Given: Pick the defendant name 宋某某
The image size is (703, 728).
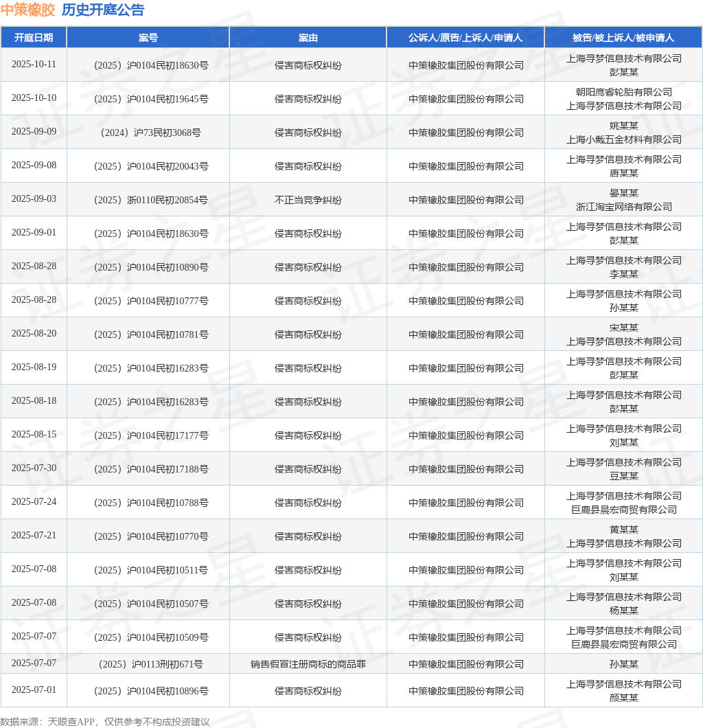Looking at the screenshot, I should coord(623,328).
